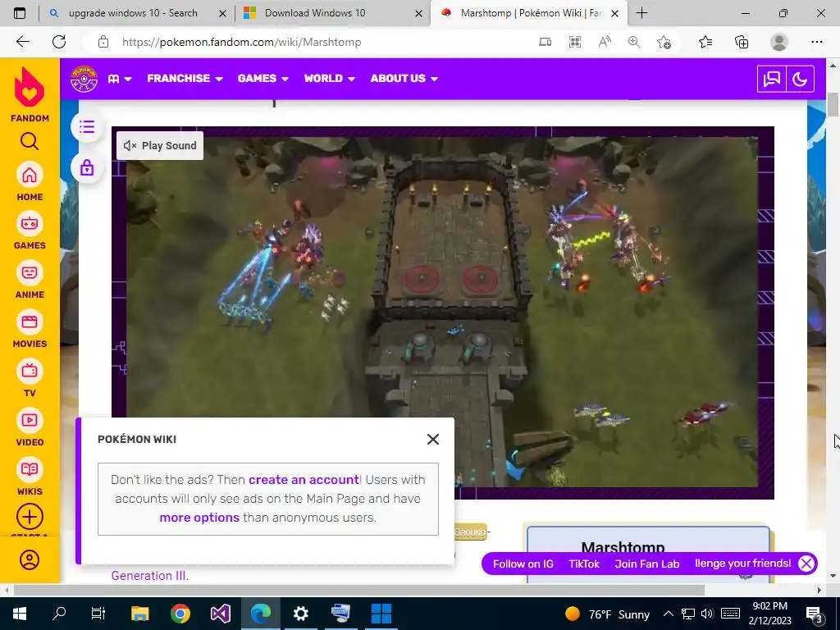Expand the WORLD menu
840x630 pixels.
pyautogui.click(x=330, y=78)
